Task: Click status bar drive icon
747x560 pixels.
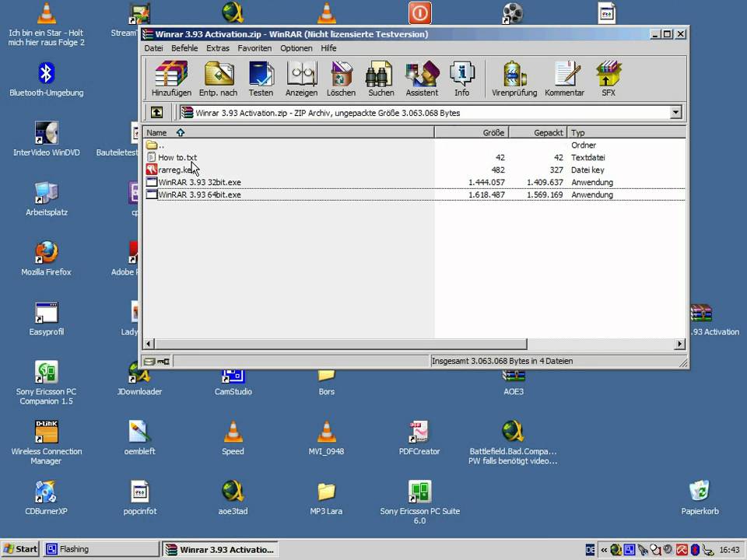Action: tap(149, 362)
